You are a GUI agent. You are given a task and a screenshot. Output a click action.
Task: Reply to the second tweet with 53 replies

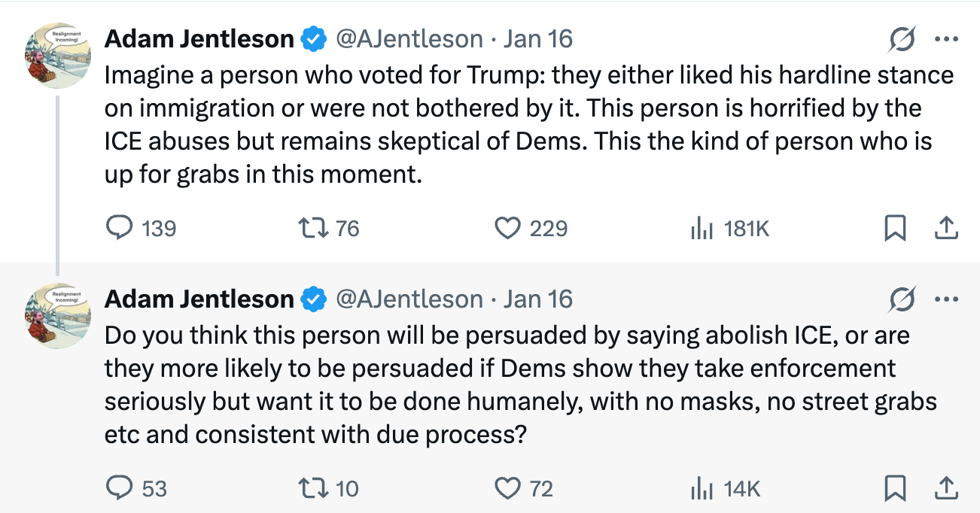[x=118, y=489]
